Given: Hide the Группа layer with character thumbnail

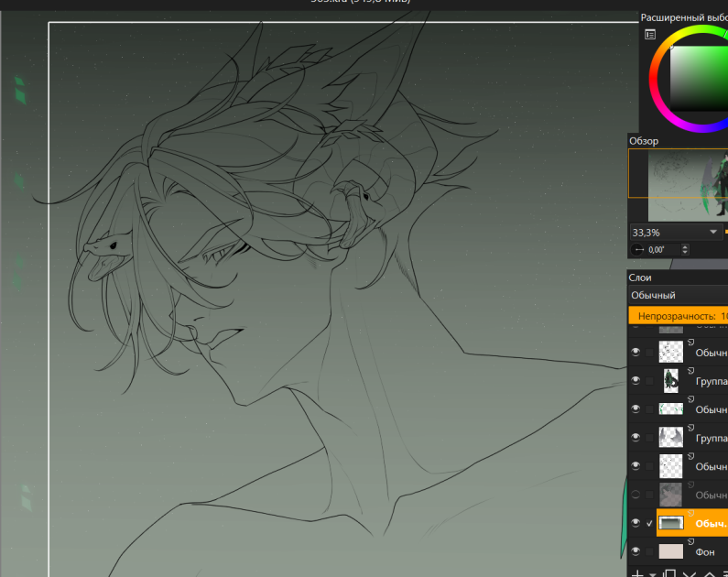Looking at the screenshot, I should click(636, 381).
